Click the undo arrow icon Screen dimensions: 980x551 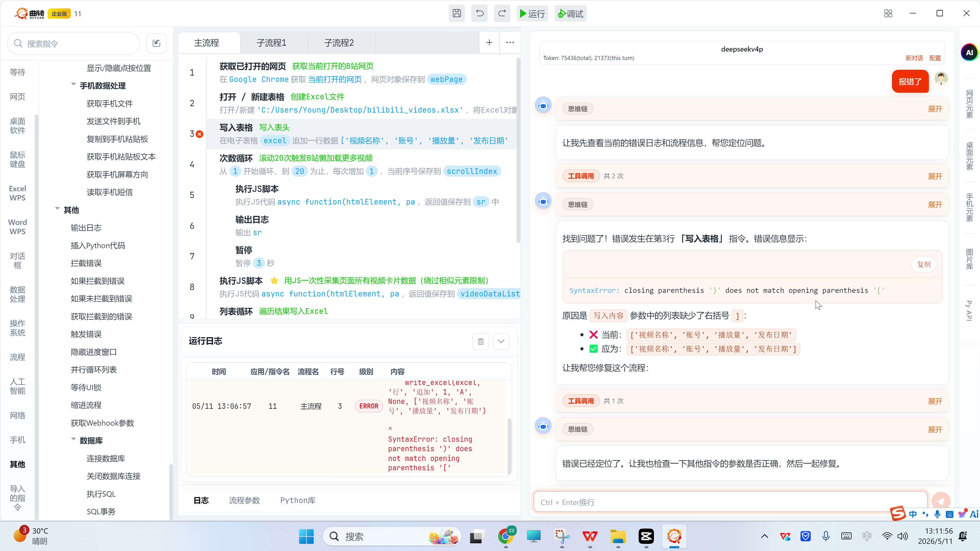(x=479, y=14)
